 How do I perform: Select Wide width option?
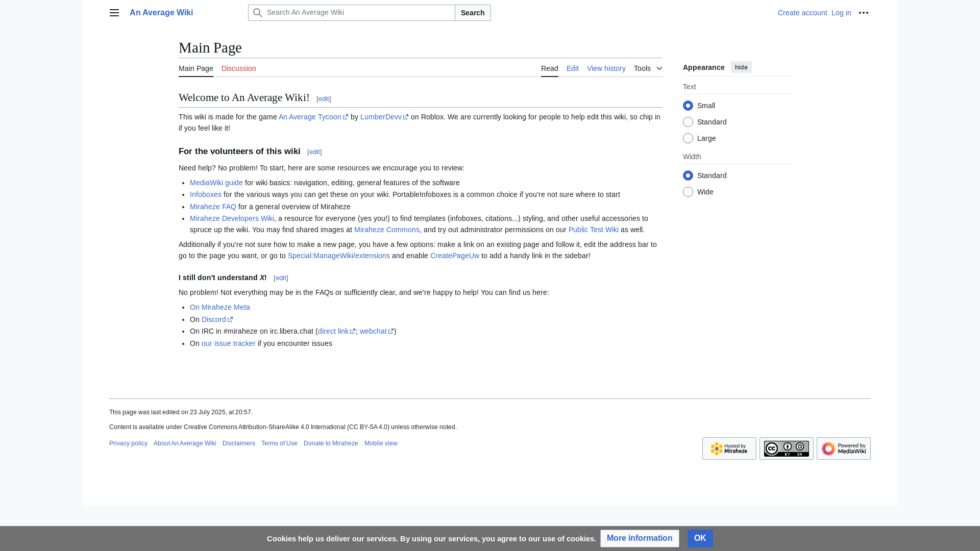[x=688, y=192]
